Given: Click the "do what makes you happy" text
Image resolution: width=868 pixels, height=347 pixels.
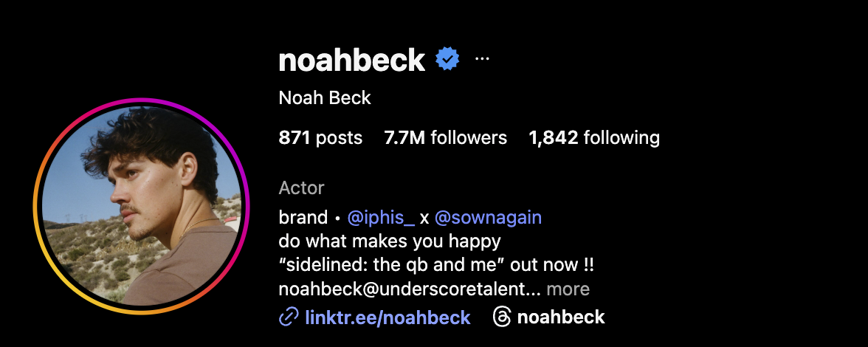Looking at the screenshot, I should [x=390, y=241].
